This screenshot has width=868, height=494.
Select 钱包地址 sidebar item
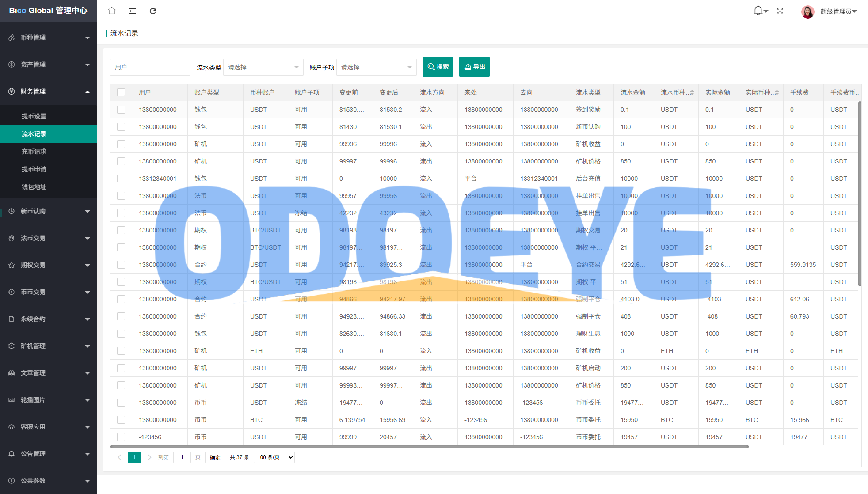click(34, 187)
